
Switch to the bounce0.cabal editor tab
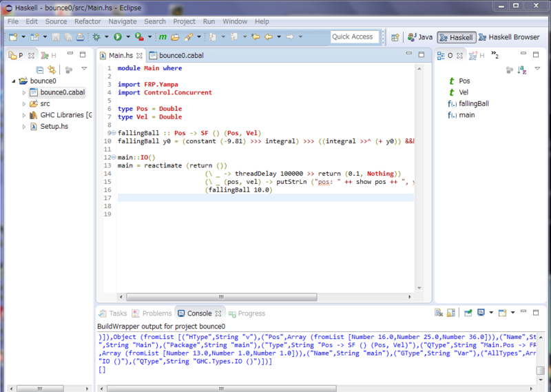tap(177, 56)
